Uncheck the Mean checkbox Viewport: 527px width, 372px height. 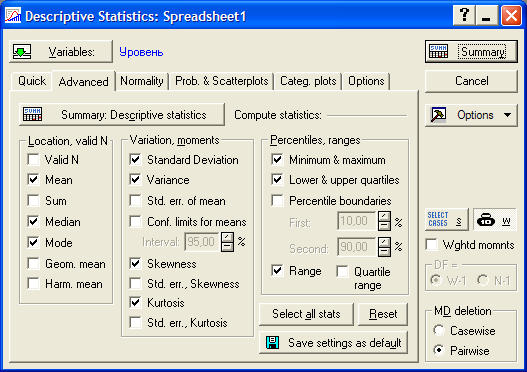34,179
